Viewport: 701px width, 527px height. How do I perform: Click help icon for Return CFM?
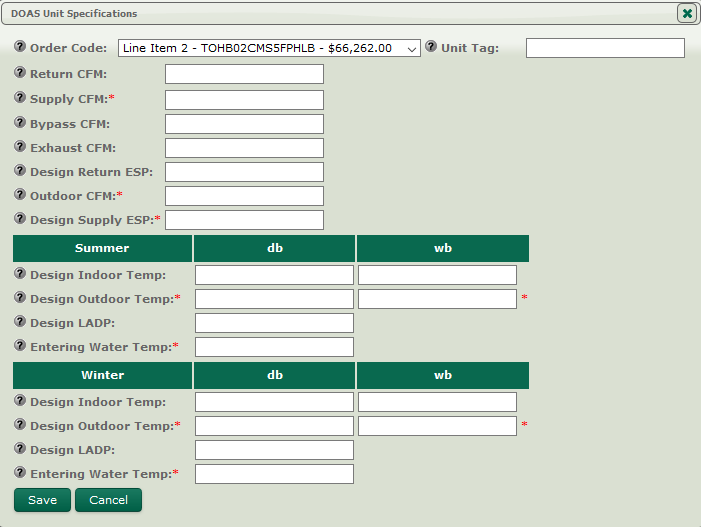point(20,74)
